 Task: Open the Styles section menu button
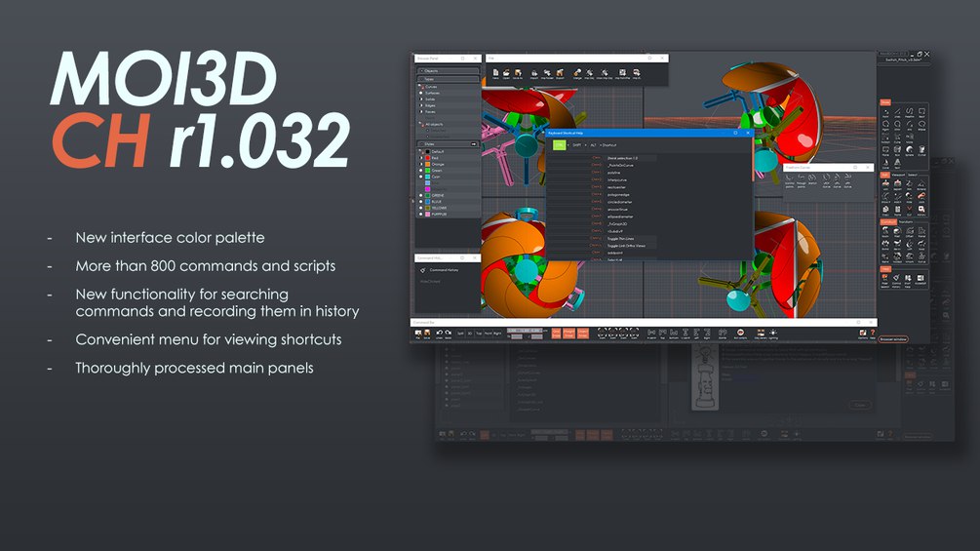[474, 143]
